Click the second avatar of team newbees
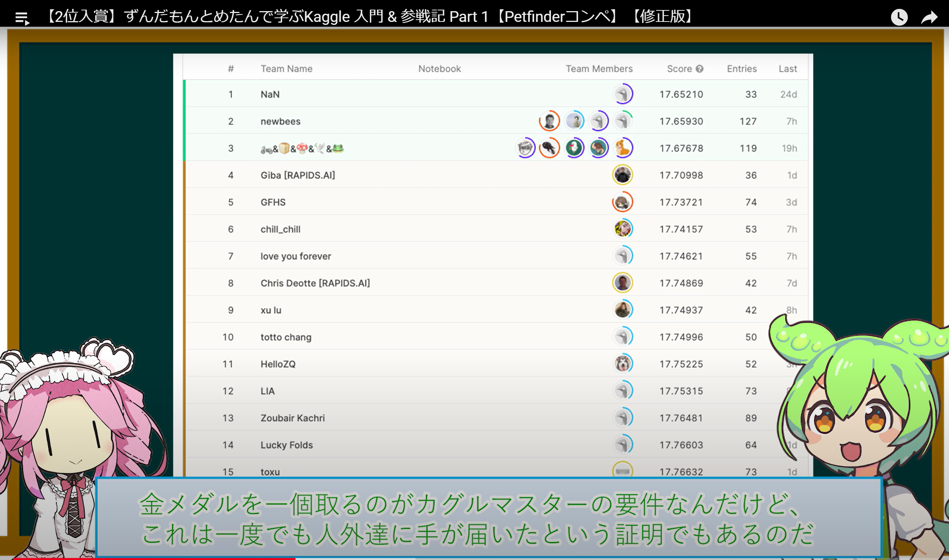 (574, 121)
